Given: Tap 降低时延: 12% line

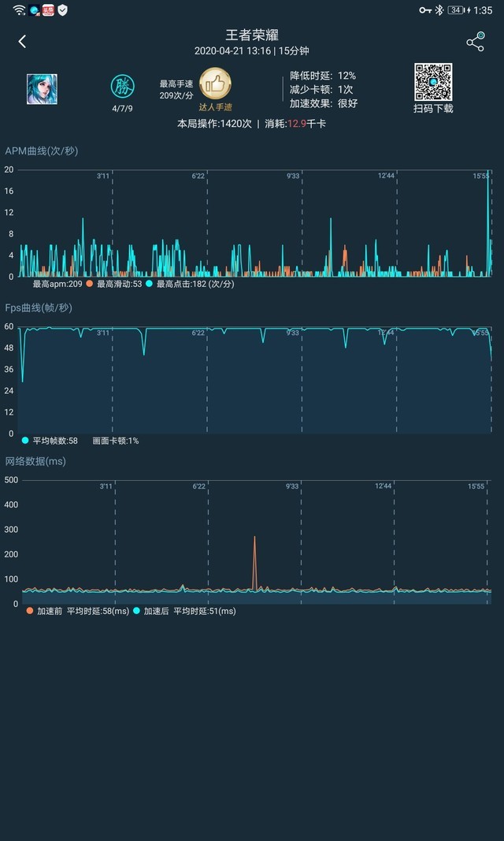Looking at the screenshot, I should tap(323, 76).
